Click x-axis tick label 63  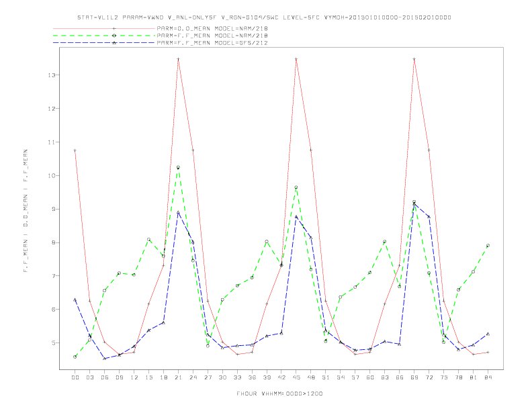tap(385, 377)
